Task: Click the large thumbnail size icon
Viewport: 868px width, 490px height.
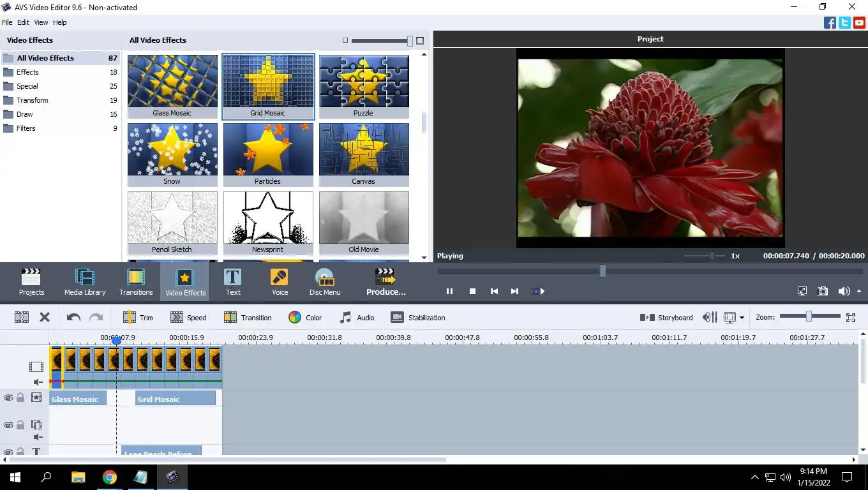Action: (x=420, y=40)
